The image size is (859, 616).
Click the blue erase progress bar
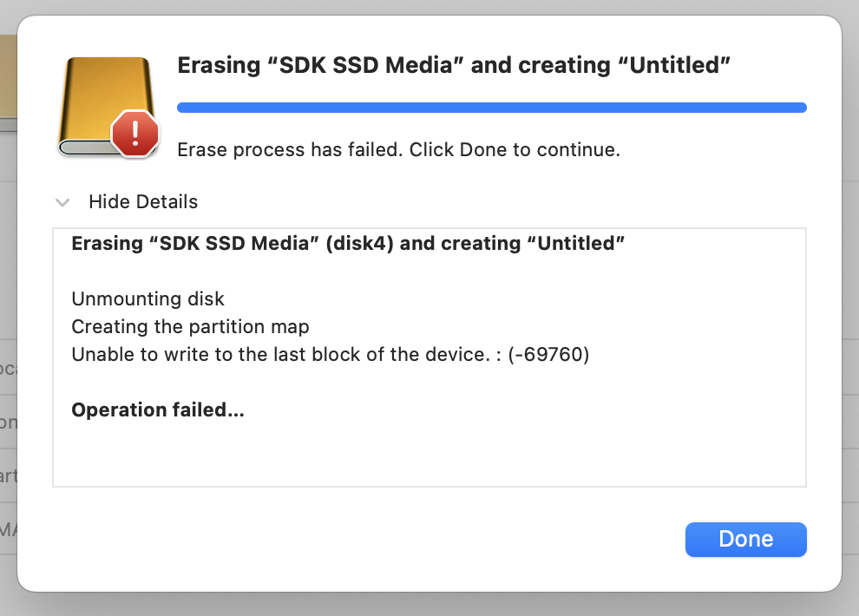491,108
